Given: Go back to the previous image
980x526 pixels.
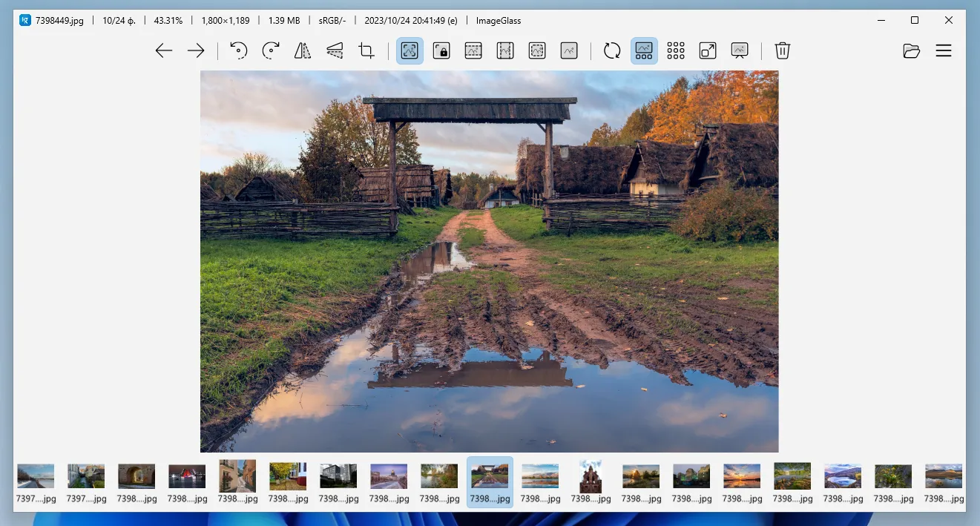Looking at the screenshot, I should 163,50.
